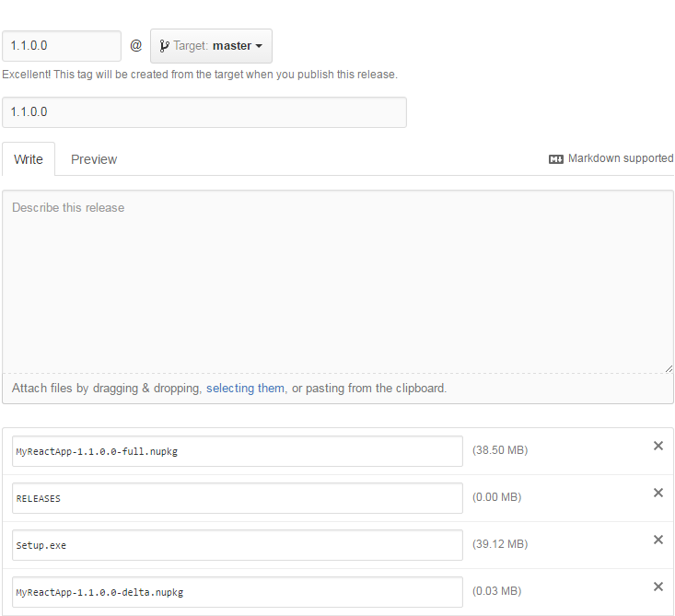Click the caret arrow next to master
The image size is (675, 616).
259,46
